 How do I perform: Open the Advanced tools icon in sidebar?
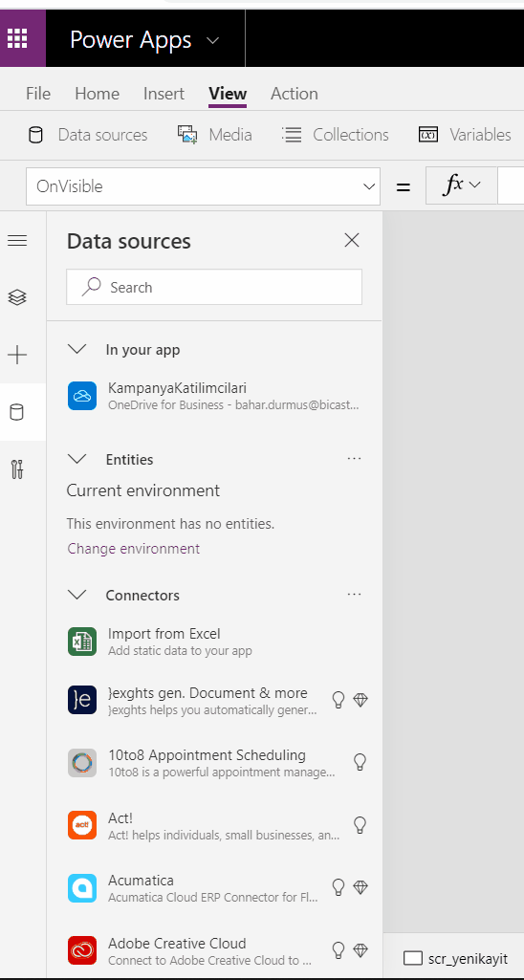[x=17, y=468]
